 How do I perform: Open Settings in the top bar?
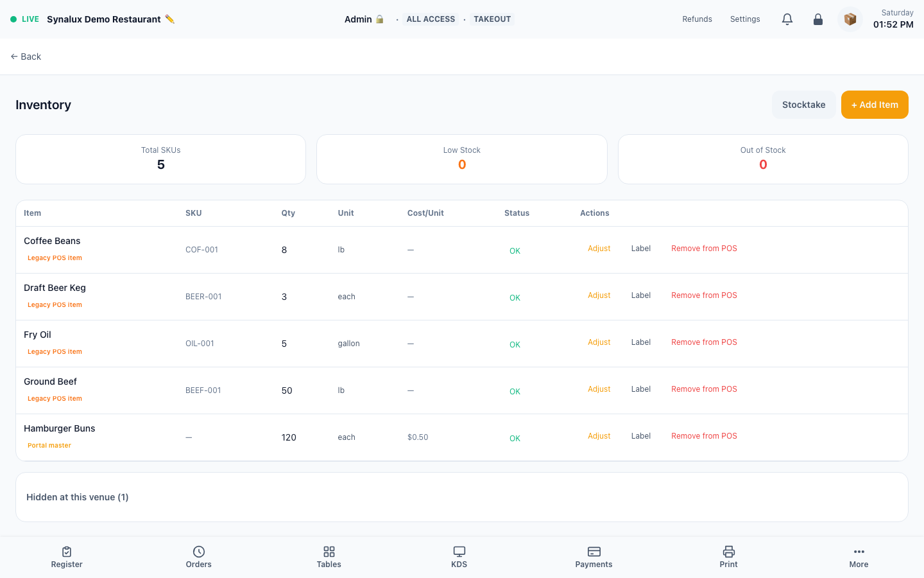[745, 19]
